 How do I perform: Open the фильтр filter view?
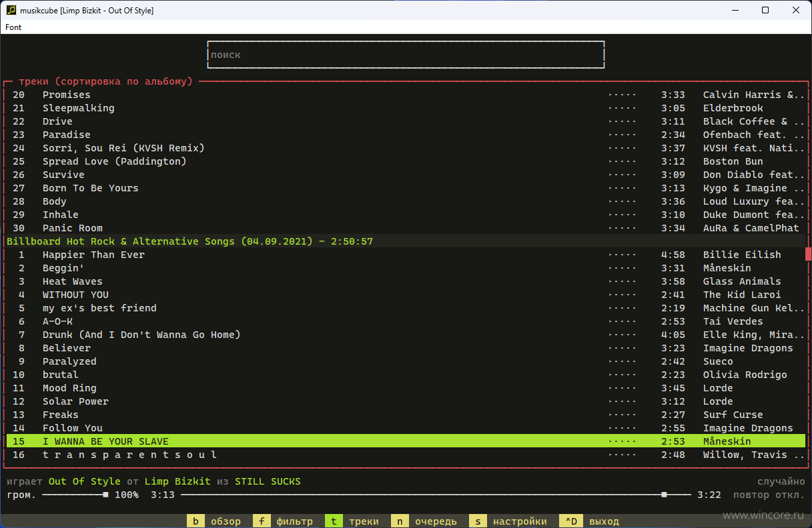click(283, 521)
